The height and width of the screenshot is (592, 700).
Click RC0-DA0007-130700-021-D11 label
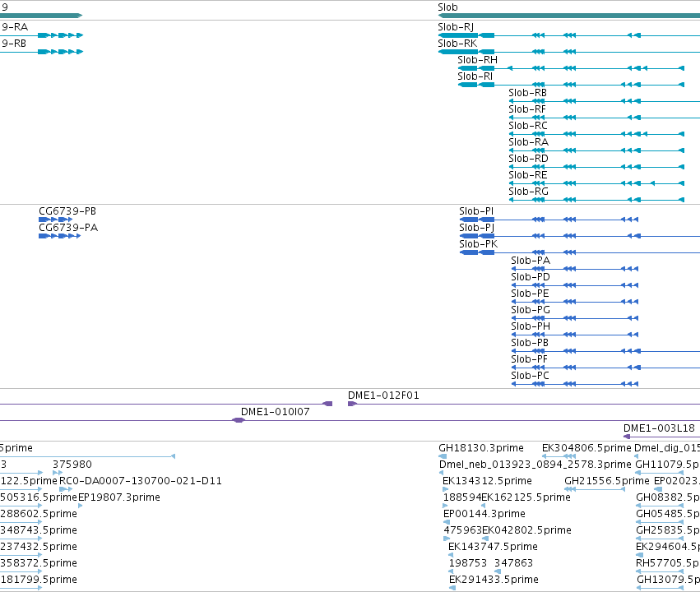[x=140, y=481]
